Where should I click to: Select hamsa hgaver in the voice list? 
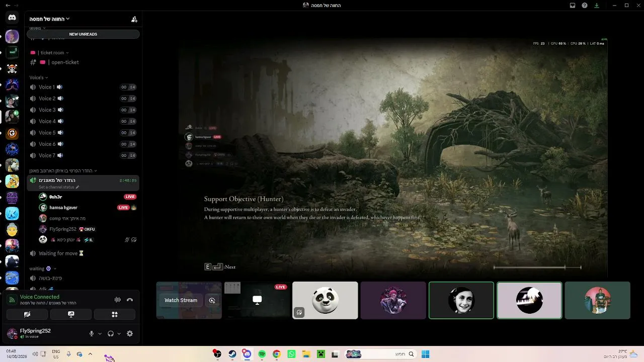88,208
